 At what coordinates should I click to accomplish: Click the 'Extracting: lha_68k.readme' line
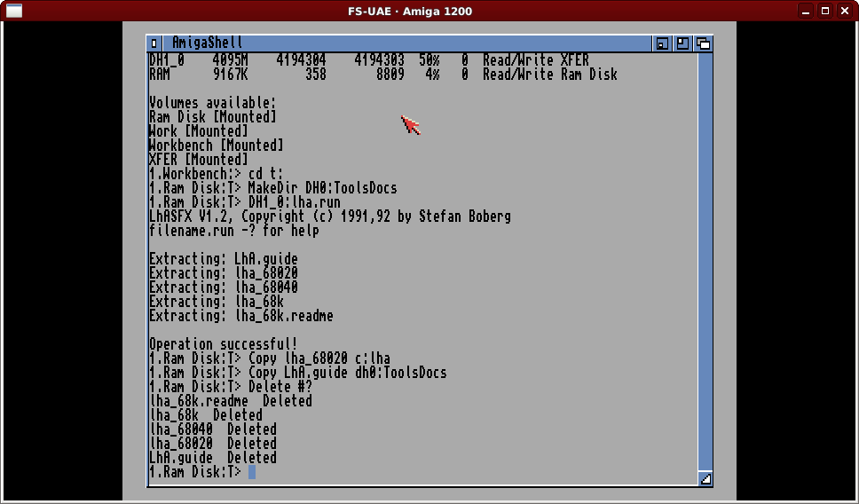click(241, 316)
